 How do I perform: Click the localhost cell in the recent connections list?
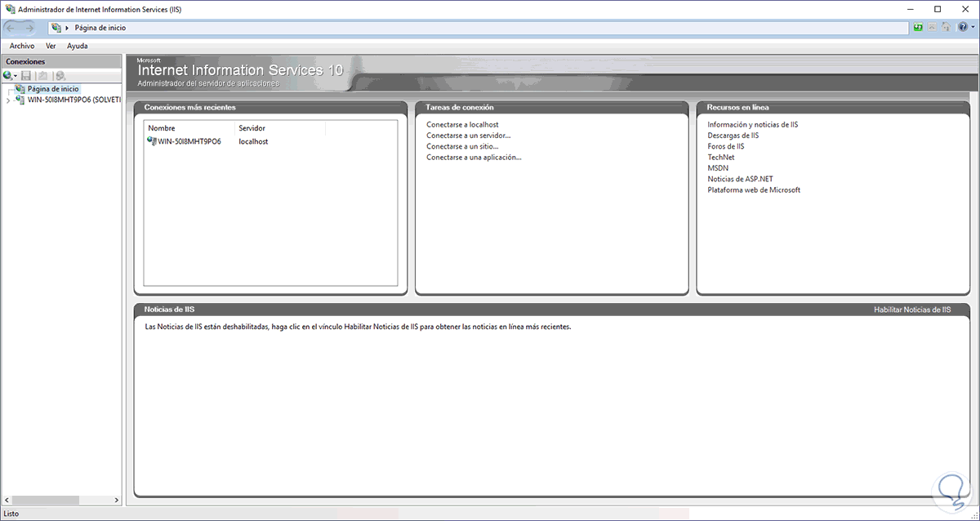(x=253, y=141)
